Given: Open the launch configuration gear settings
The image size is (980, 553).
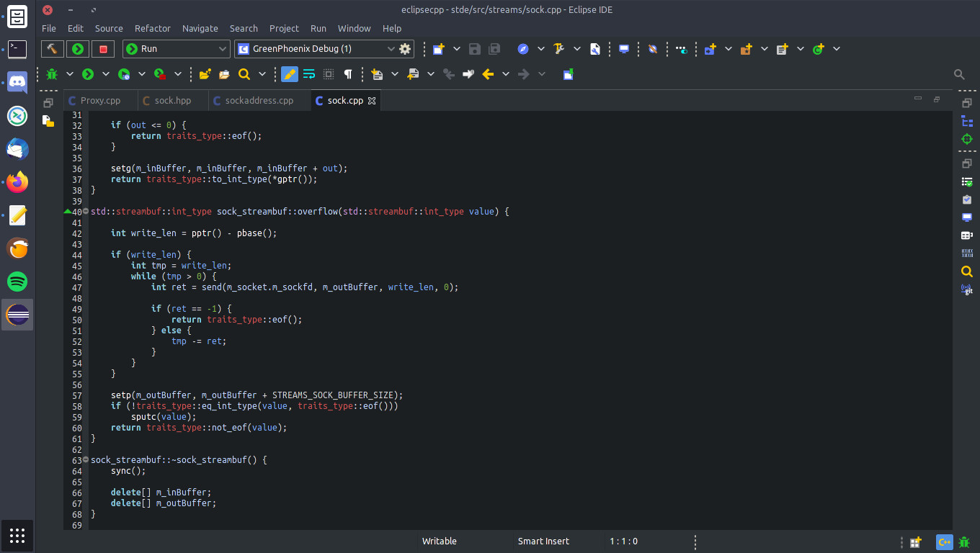Looking at the screenshot, I should pos(405,49).
